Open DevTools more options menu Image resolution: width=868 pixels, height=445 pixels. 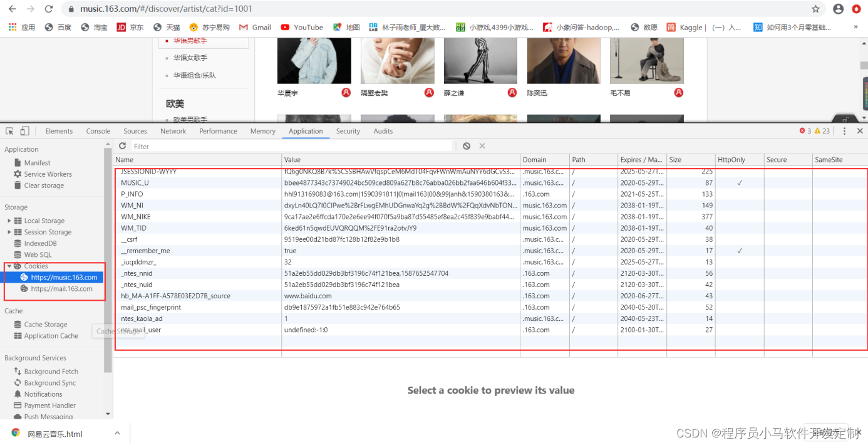point(844,131)
